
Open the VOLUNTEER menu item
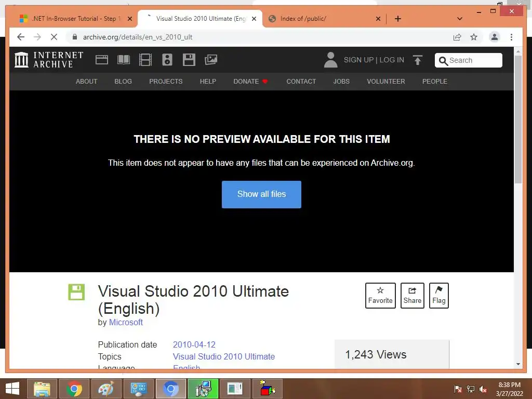(x=386, y=82)
